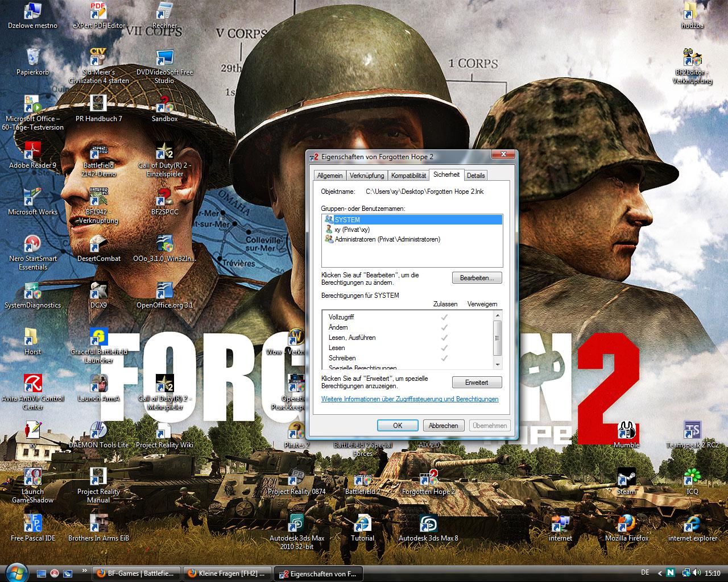The width and height of the screenshot is (728, 582).
Task: Open the Details tab
Action: tap(475, 176)
